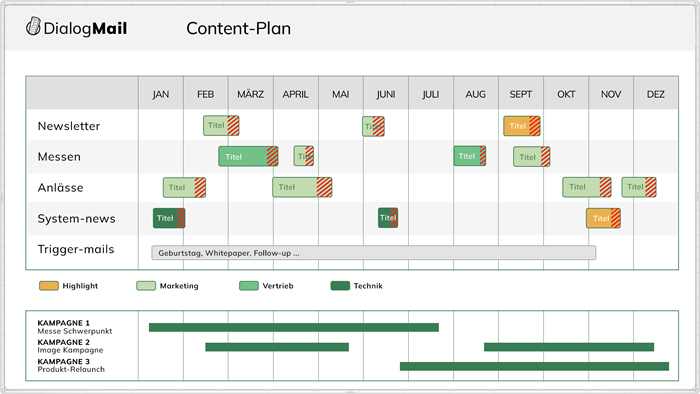Click the Messen Titel block in AUG
This screenshot has height=394, width=700.
pos(470,156)
